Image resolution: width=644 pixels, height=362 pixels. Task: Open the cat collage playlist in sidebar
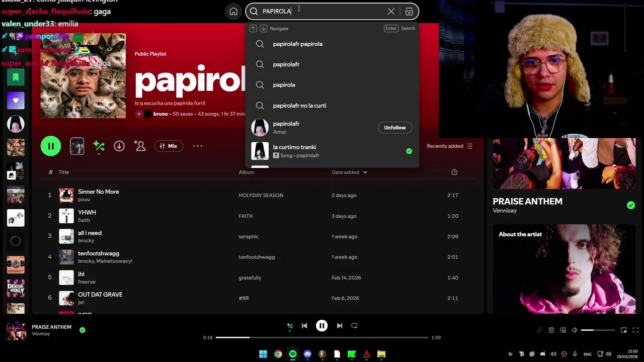click(x=16, y=147)
